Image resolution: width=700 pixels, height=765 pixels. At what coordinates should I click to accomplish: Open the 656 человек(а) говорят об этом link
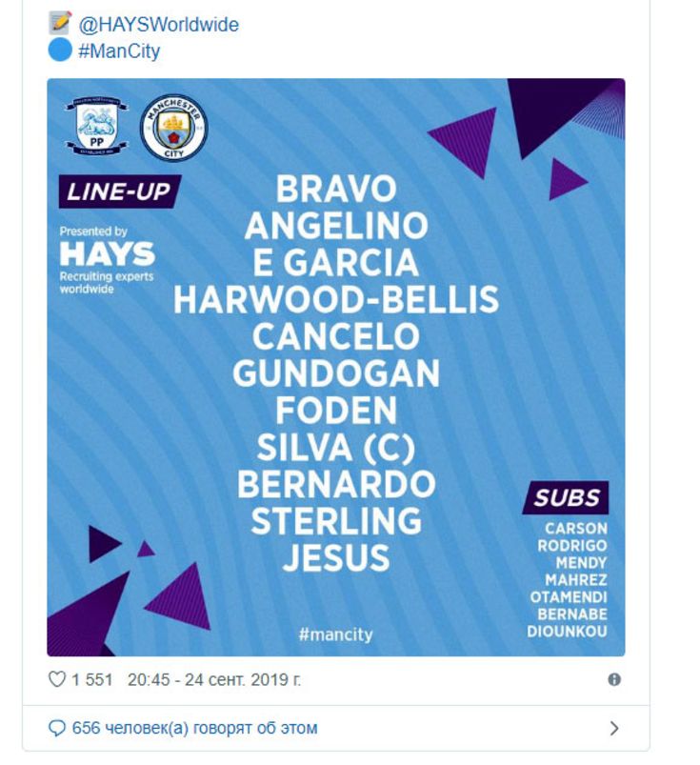[x=194, y=728]
